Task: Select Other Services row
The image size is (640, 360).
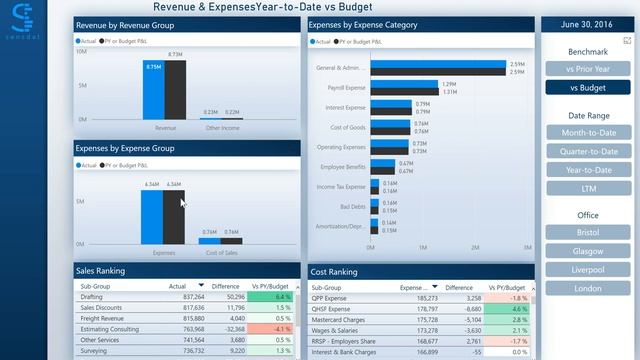Action: click(184, 340)
